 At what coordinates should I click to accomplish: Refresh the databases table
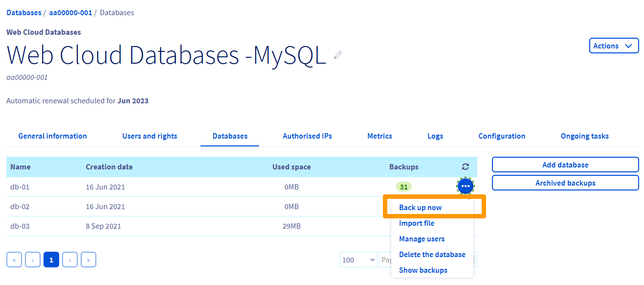click(465, 166)
